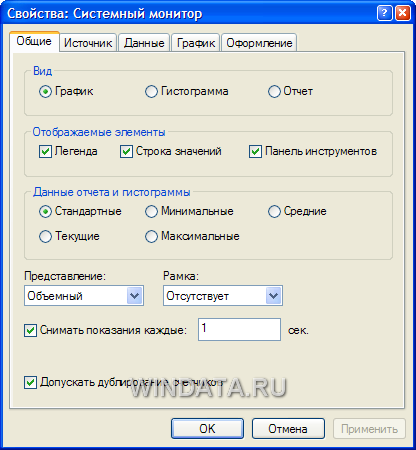Image resolution: width=416 pixels, height=450 pixels.
Task: Toggle Снимать показания каждые checkbox
Action: (x=30, y=330)
